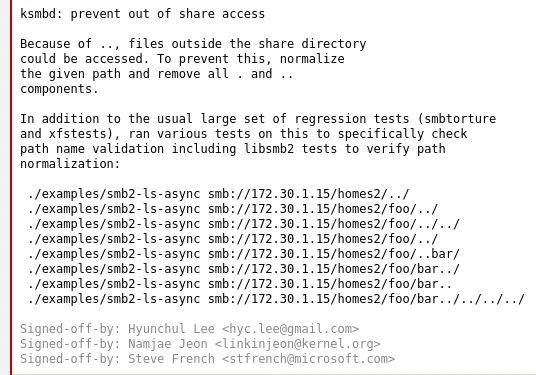Click the red vertical border on the left
The width and height of the screenshot is (536, 375).
(11, 187)
